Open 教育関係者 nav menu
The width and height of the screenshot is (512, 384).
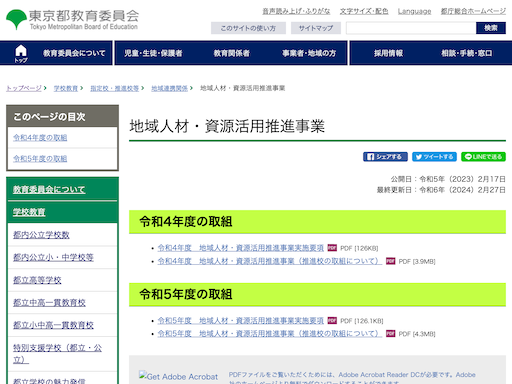(231, 53)
